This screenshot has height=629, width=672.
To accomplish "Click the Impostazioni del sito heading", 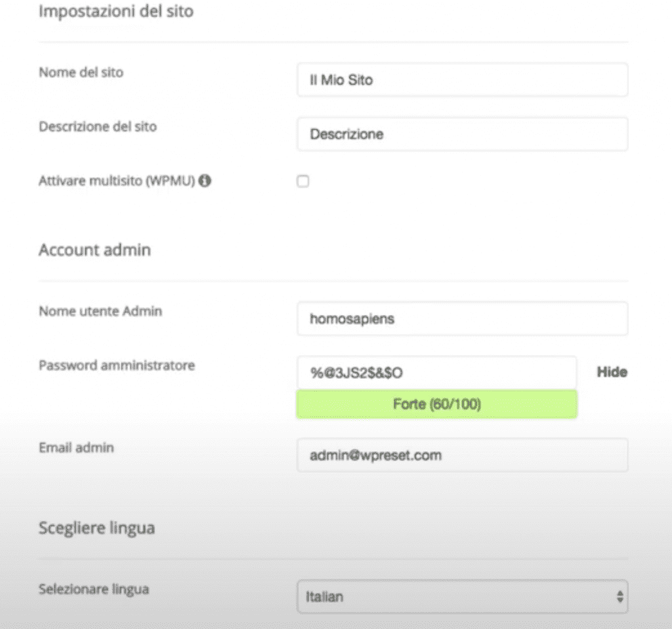I will click(116, 11).
